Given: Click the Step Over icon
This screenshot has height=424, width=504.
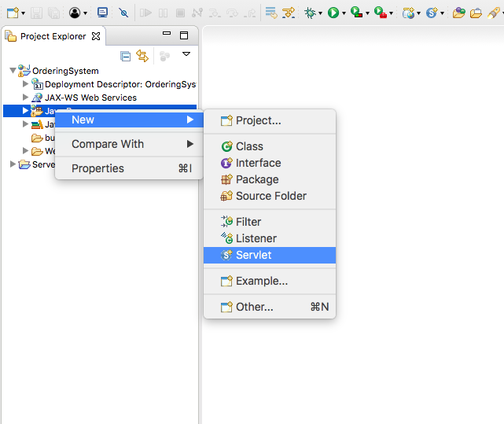Looking at the screenshot, I should point(232,13).
